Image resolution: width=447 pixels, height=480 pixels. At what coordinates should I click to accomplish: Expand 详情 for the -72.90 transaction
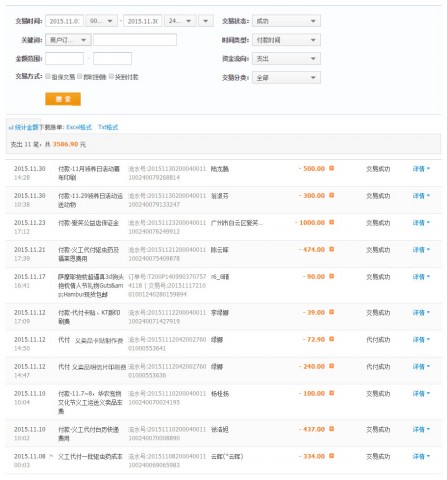click(421, 340)
